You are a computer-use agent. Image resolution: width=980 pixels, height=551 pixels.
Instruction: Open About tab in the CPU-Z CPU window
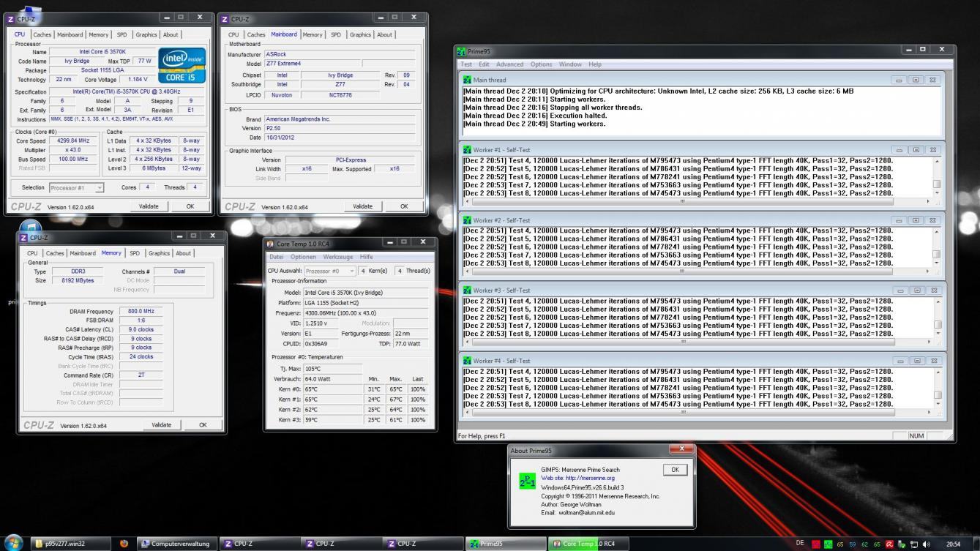pos(171,34)
